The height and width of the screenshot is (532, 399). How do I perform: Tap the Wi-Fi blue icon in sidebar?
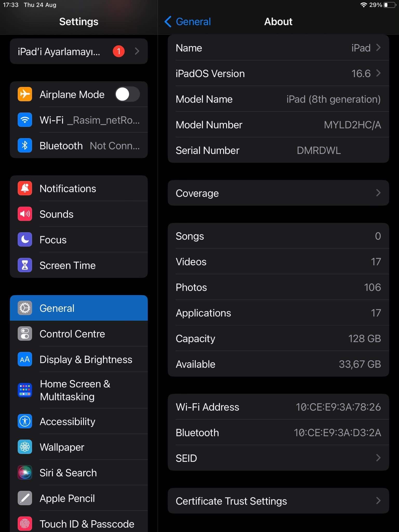click(x=25, y=120)
